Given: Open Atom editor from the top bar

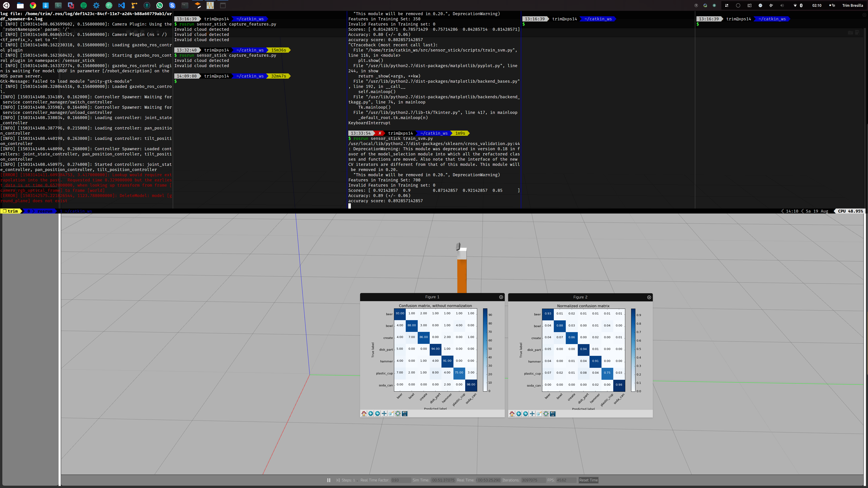Looking at the screenshot, I should pyautogui.click(x=109, y=5).
